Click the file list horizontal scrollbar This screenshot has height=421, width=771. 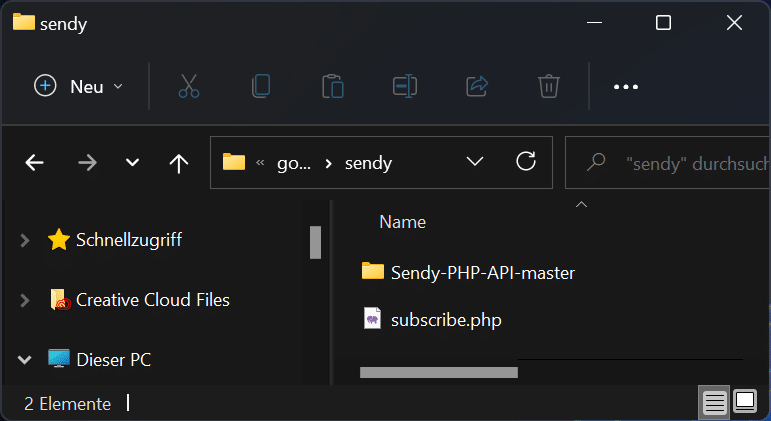(x=439, y=372)
